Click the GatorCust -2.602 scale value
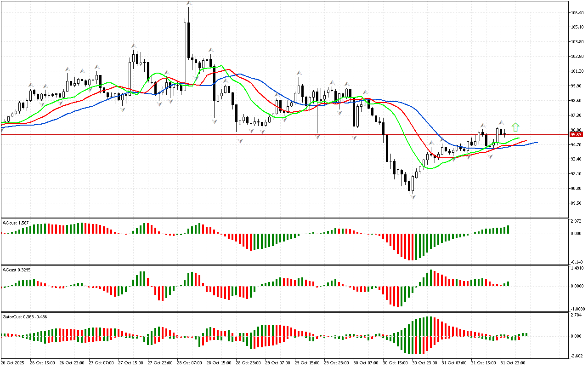588x368 pixels. click(x=577, y=355)
